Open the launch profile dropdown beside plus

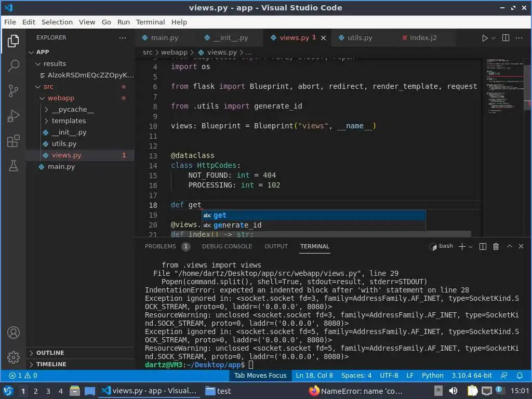pyautogui.click(x=471, y=247)
